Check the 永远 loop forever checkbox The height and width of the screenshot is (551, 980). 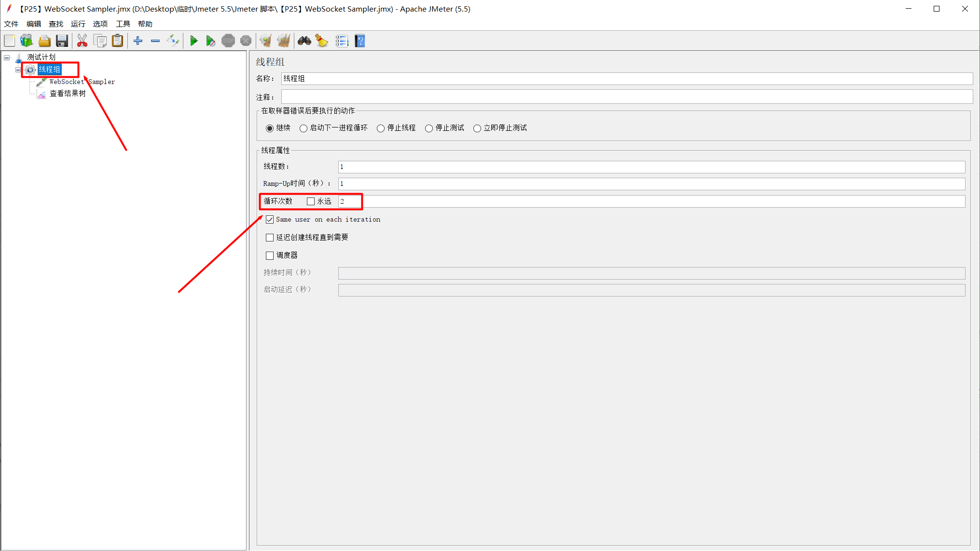[x=311, y=201]
